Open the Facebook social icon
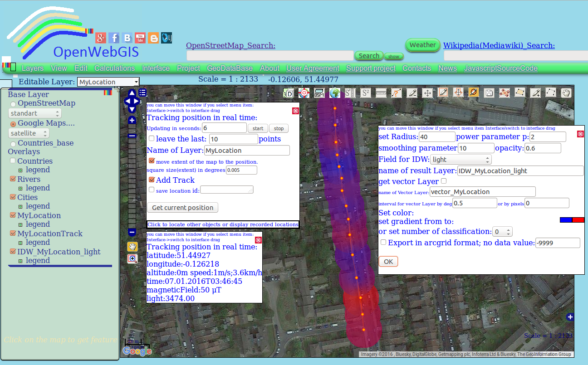The height and width of the screenshot is (365, 588). pyautogui.click(x=114, y=38)
